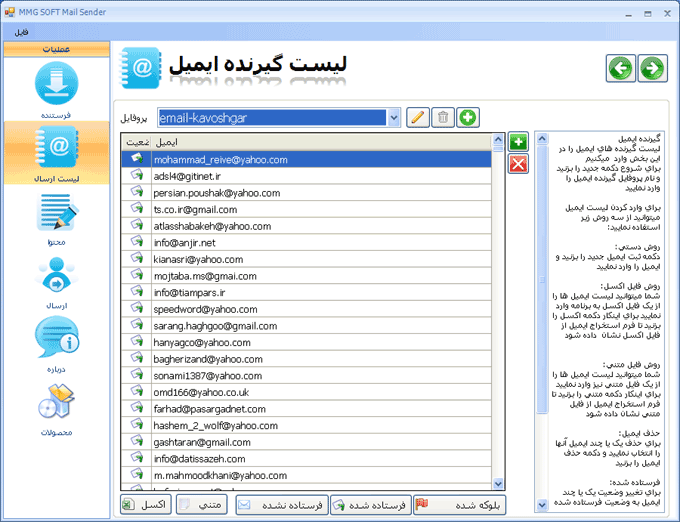Open the محتوا content editor icon

tap(57, 212)
